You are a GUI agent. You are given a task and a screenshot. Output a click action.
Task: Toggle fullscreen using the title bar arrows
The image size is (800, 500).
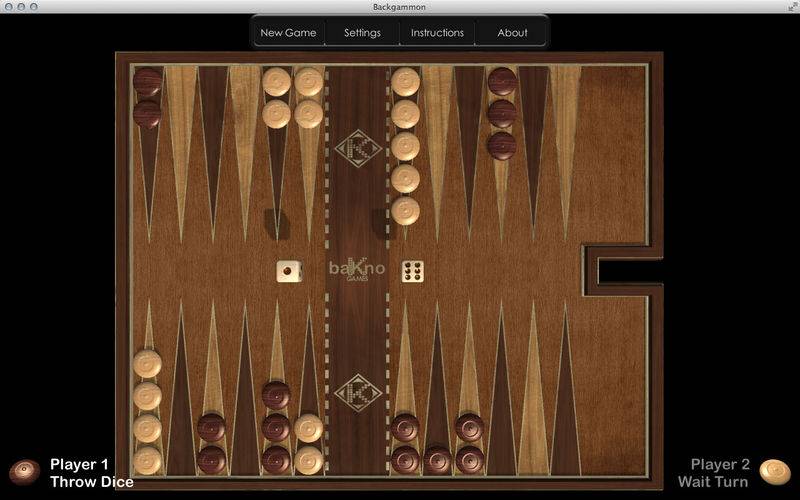pos(793,6)
